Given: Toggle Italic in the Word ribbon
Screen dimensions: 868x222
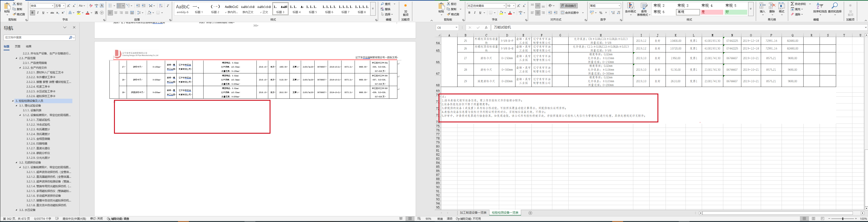Looking at the screenshot, I should (x=38, y=13).
